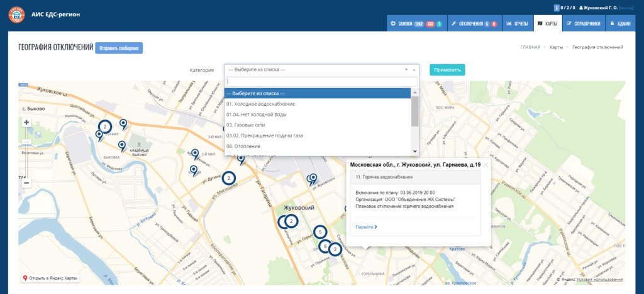Zoom in the map with plus button
The image size is (644, 294).
(x=26, y=122)
